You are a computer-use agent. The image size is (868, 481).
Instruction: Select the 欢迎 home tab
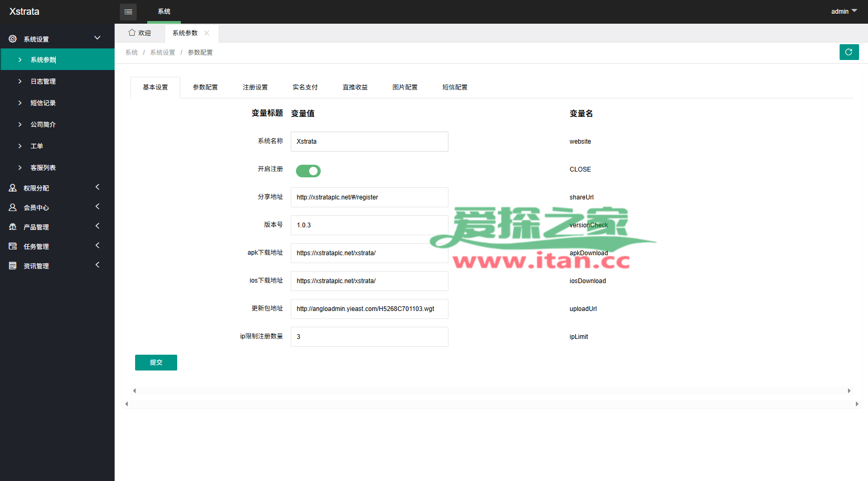click(x=140, y=33)
